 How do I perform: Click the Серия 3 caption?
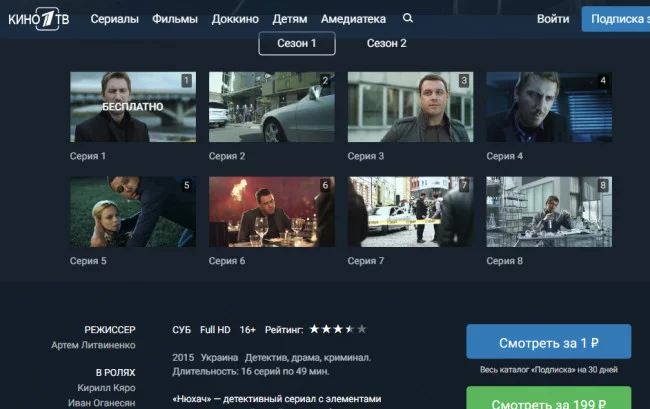(366, 156)
